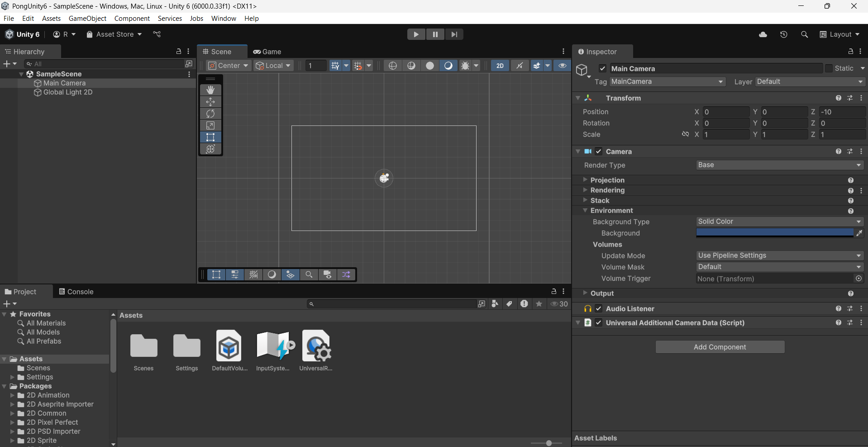
Task: Adjust the asset icon size slider
Action: click(548, 443)
